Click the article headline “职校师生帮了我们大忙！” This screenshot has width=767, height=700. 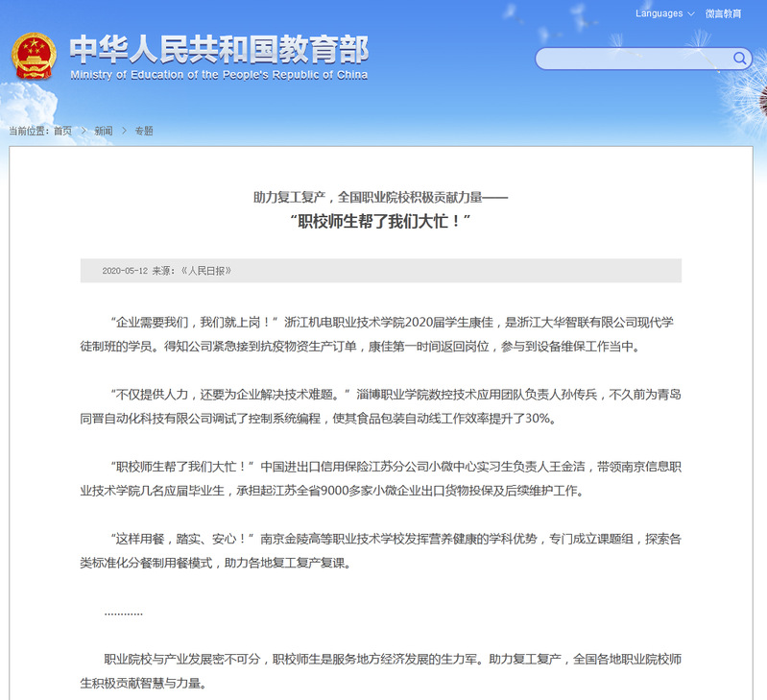[380, 221]
